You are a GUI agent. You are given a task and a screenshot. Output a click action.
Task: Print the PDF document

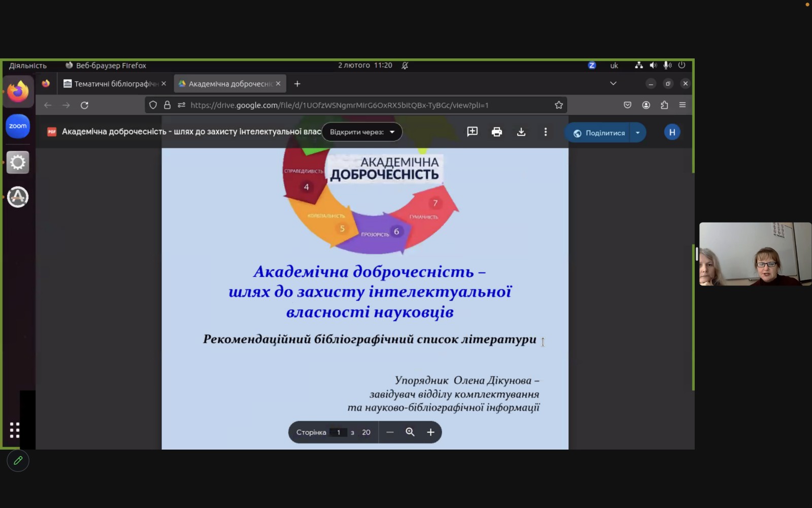(497, 132)
